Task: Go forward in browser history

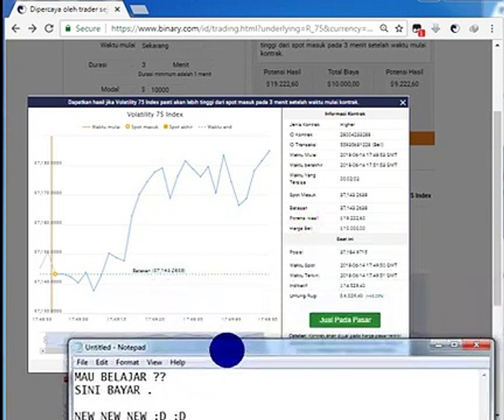Action: coord(32,29)
